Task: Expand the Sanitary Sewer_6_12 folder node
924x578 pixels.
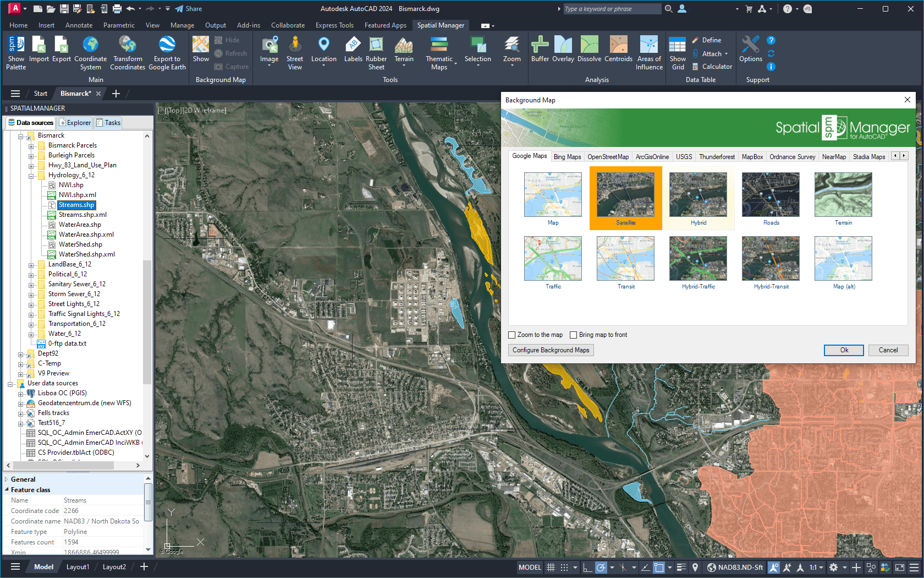Action: 31,285
